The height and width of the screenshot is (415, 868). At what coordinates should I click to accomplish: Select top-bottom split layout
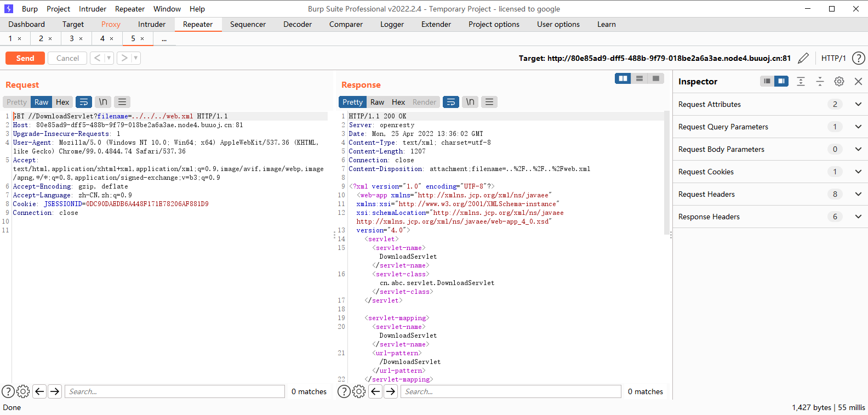[639, 78]
